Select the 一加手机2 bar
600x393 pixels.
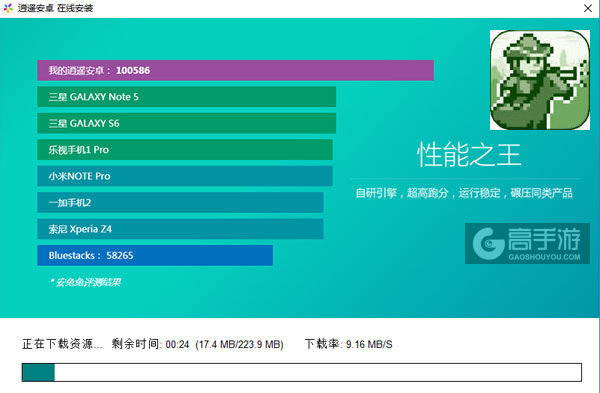pyautogui.click(x=180, y=202)
